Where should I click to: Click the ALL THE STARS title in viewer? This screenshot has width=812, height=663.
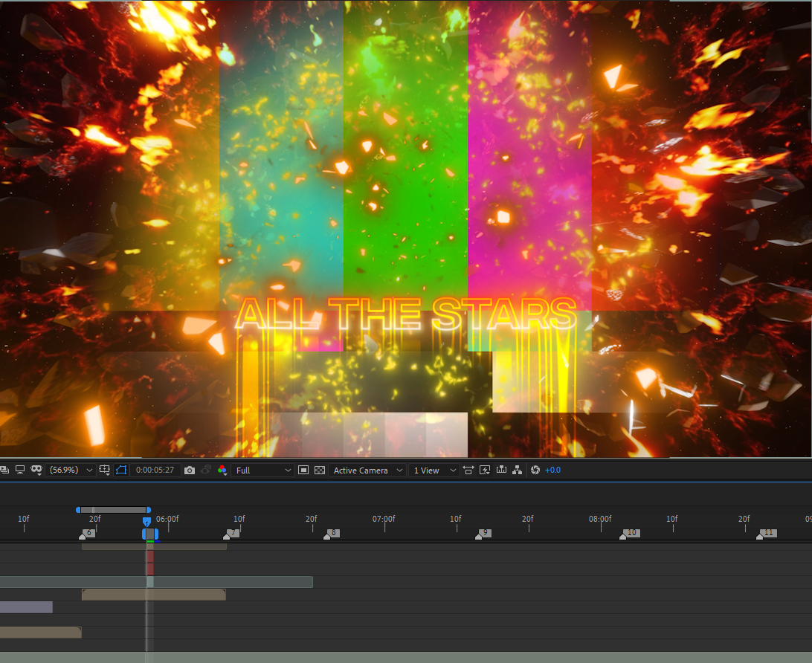point(406,314)
